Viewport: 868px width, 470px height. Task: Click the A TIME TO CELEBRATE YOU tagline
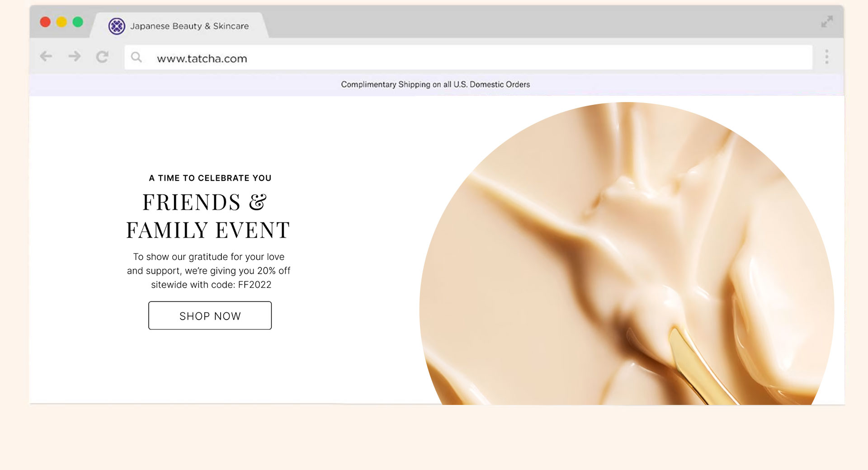210,178
